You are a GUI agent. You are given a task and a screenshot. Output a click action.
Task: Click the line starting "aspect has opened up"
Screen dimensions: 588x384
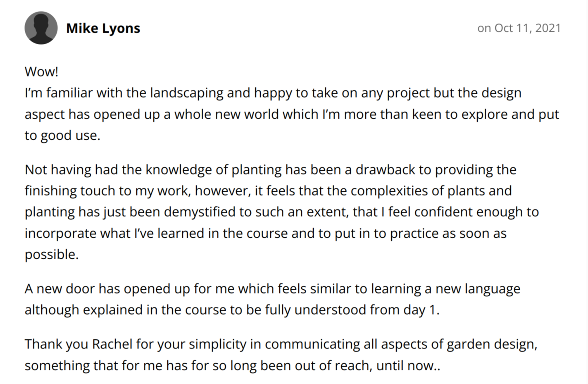pos(291,114)
